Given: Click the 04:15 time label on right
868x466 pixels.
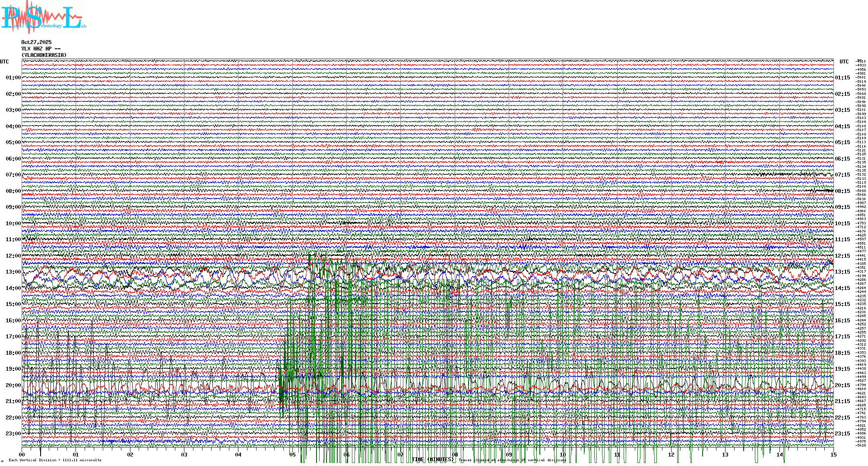Looking at the screenshot, I should pyautogui.click(x=842, y=126).
